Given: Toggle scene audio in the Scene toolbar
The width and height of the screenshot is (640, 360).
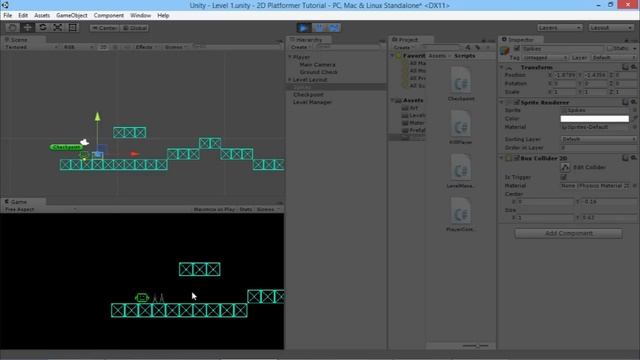Looking at the screenshot, I should click(127, 47).
